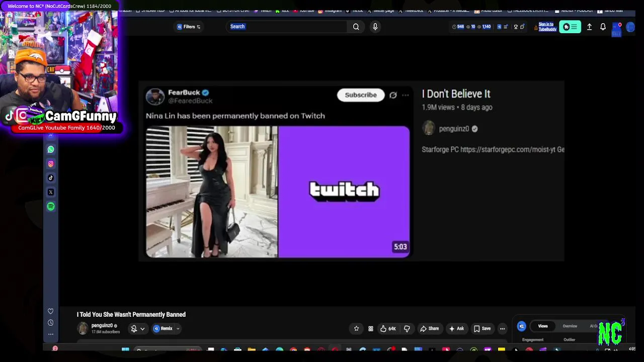Open the Photo Editor bookmark
This screenshot has width=644, height=362.
(x=488, y=11)
